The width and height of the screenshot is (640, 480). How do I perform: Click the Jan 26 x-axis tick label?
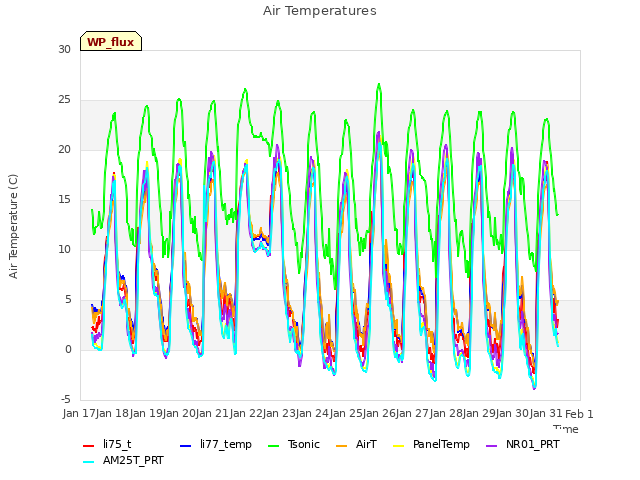pyautogui.click(x=380, y=414)
